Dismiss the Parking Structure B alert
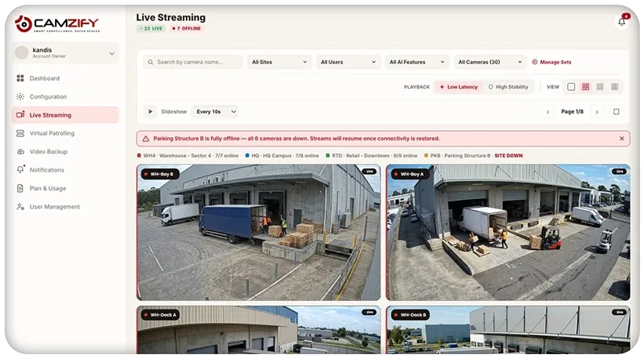This screenshot has height=362, width=644. tap(622, 139)
